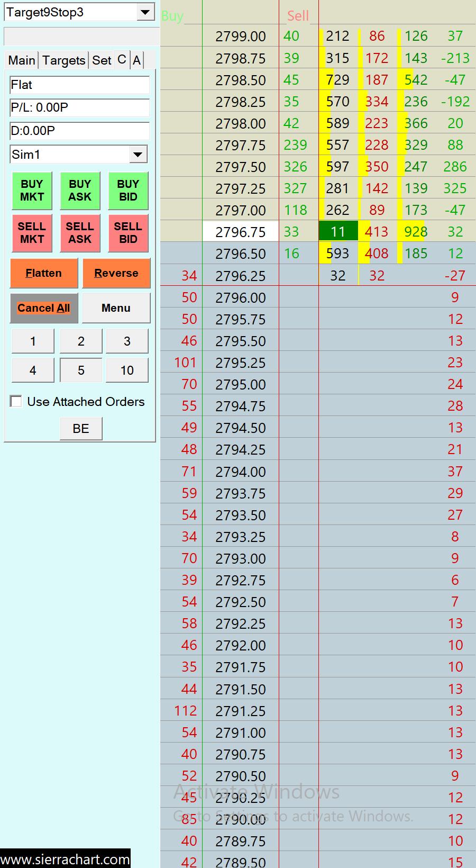Open the Menu button
Image resolution: width=476 pixels, height=868 pixels.
116,308
